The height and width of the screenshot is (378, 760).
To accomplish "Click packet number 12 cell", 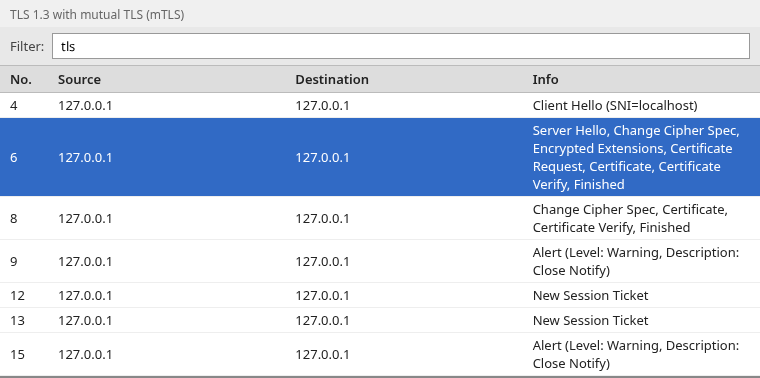I will pyautogui.click(x=17, y=295).
